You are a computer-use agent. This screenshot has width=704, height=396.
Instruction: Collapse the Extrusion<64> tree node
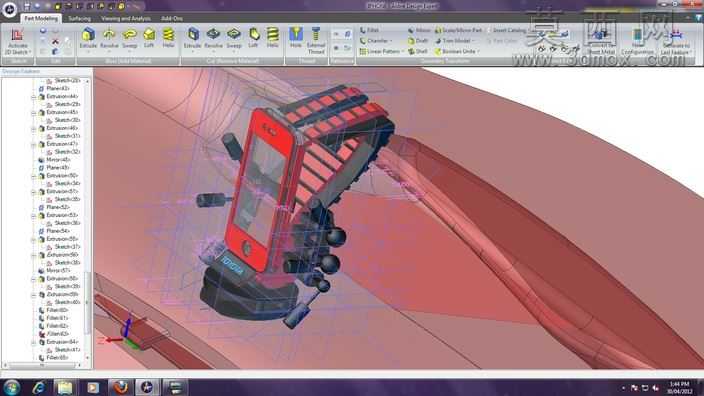point(34,342)
